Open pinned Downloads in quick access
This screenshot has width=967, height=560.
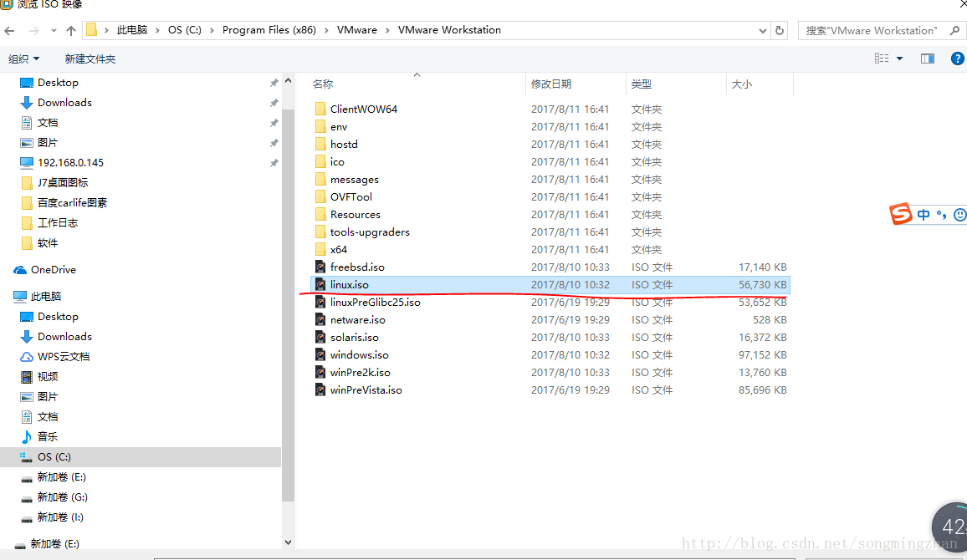[x=64, y=102]
